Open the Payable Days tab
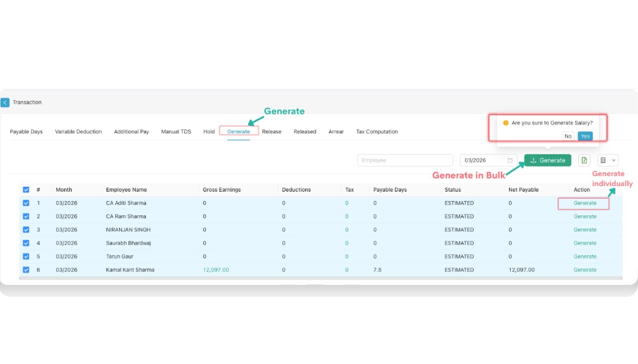Viewport: 638px width, 364px height. tap(26, 131)
